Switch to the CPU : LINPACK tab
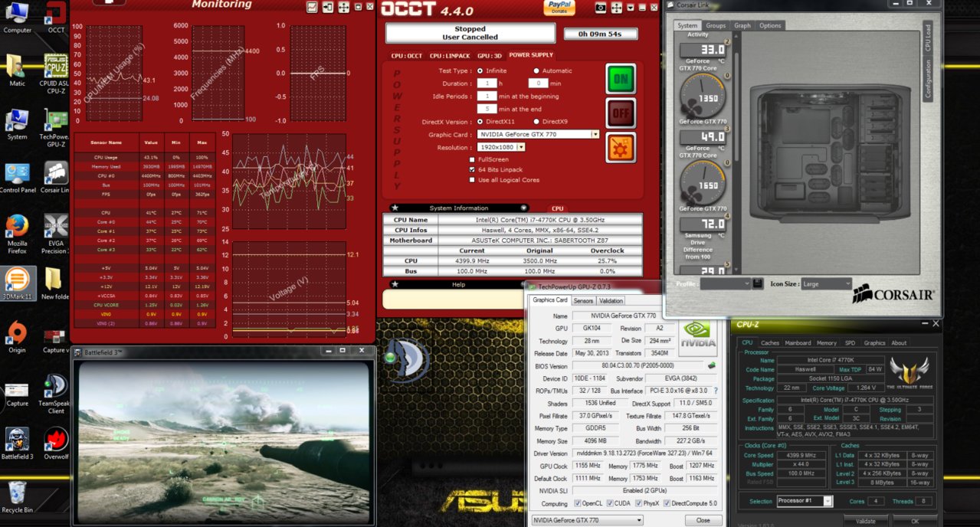980x527 pixels. tap(450, 55)
